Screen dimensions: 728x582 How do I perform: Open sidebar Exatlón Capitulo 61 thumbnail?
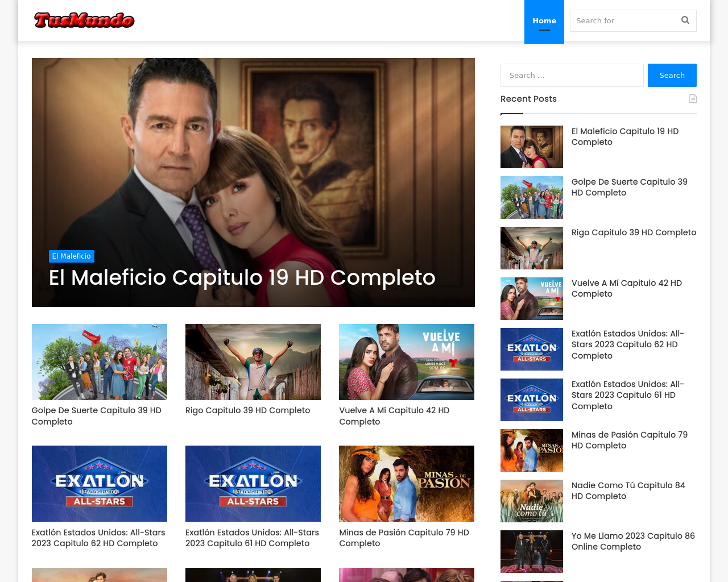(532, 400)
